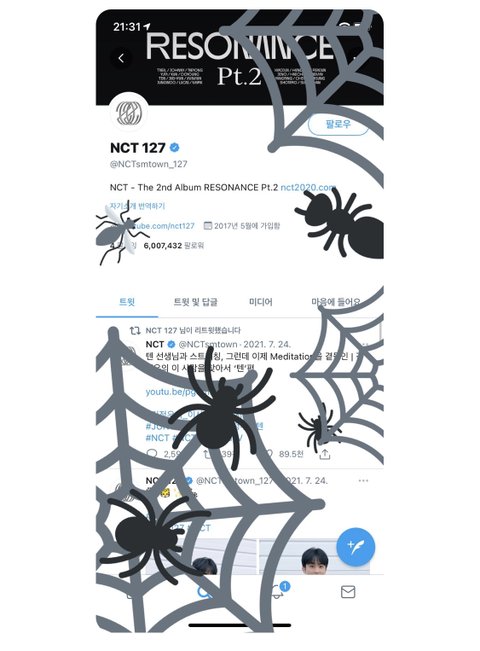Click the compose tweet floating button
Viewport: 480px width, 651px height.
[x=355, y=547]
